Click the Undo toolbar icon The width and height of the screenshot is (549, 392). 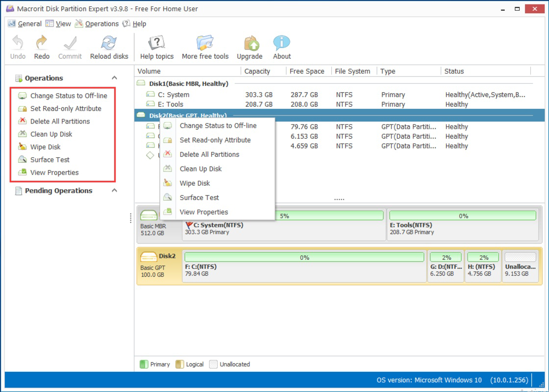click(18, 43)
